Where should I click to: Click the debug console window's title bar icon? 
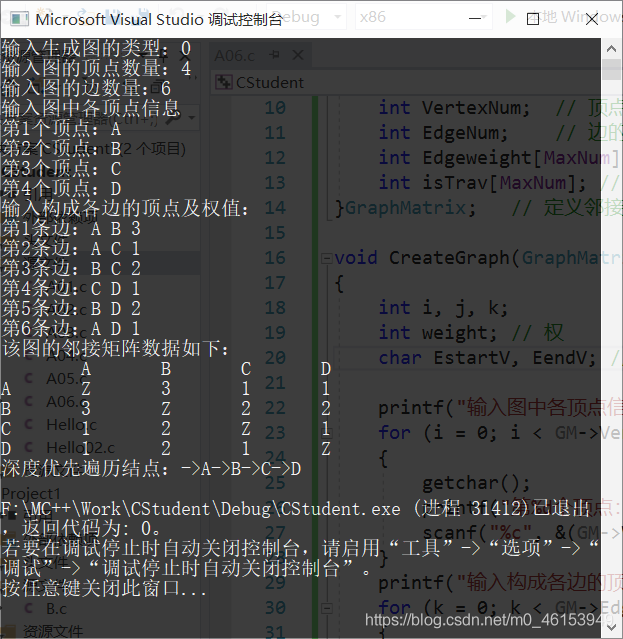click(20, 19)
